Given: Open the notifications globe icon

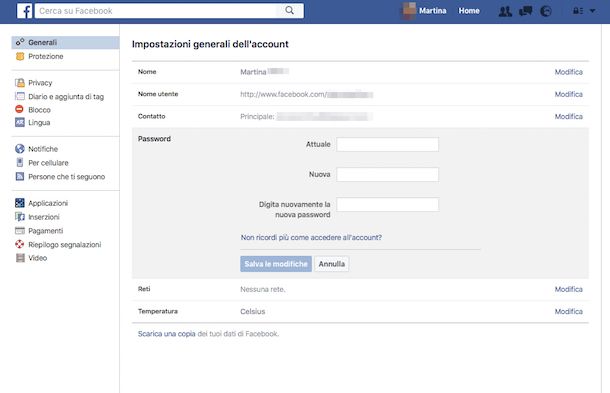Looking at the screenshot, I should tap(546, 11).
